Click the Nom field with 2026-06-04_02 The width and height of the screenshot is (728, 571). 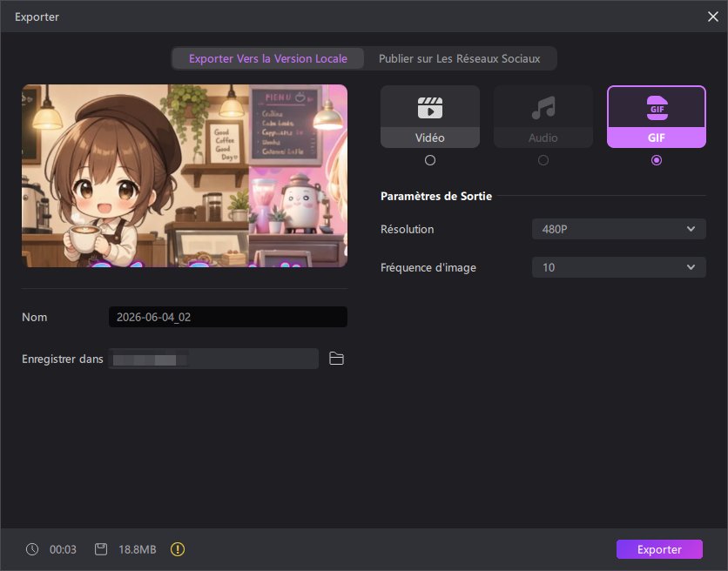click(228, 317)
